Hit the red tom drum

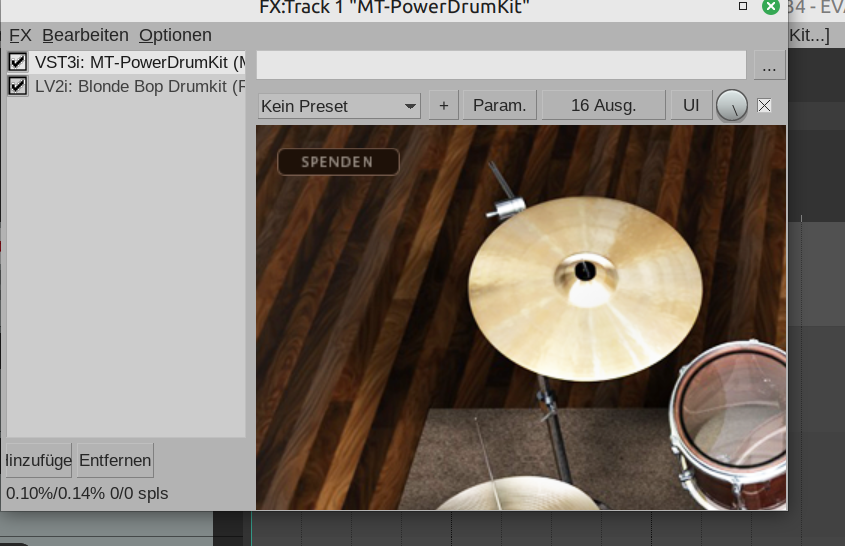point(729,425)
